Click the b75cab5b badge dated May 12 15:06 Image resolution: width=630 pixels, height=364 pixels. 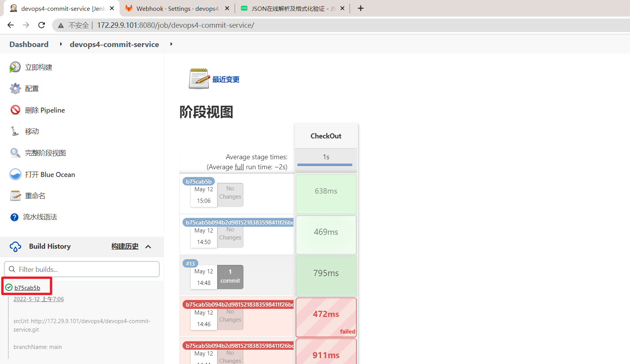pos(199,181)
